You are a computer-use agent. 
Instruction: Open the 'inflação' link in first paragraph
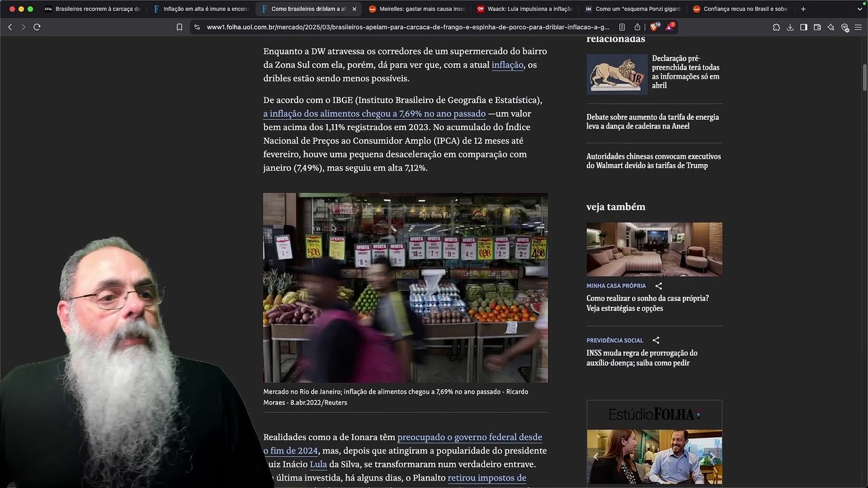(507, 65)
